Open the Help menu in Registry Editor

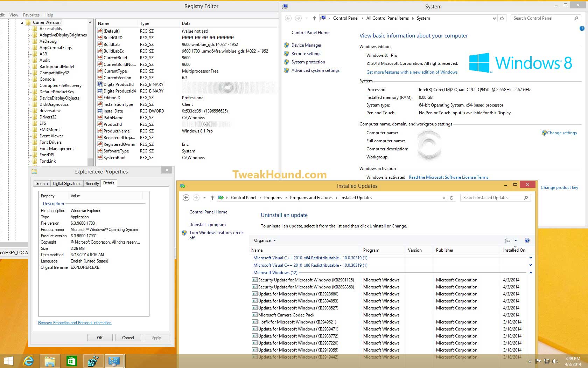click(49, 15)
